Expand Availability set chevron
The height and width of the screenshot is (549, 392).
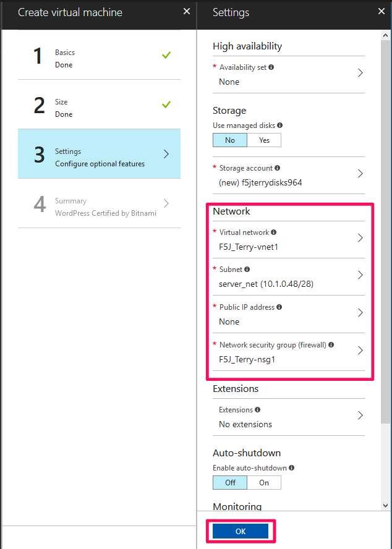coord(360,73)
